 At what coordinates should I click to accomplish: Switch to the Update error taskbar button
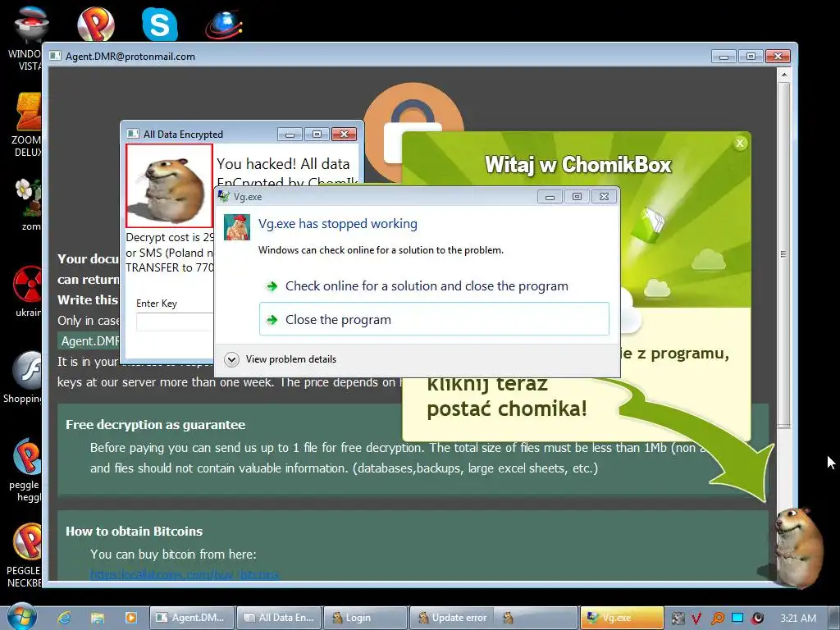tap(451, 618)
